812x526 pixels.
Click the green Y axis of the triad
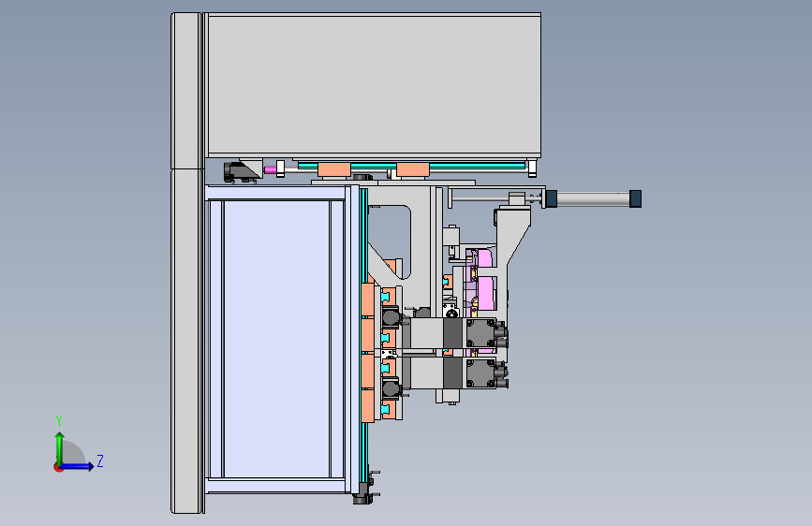tap(60, 448)
